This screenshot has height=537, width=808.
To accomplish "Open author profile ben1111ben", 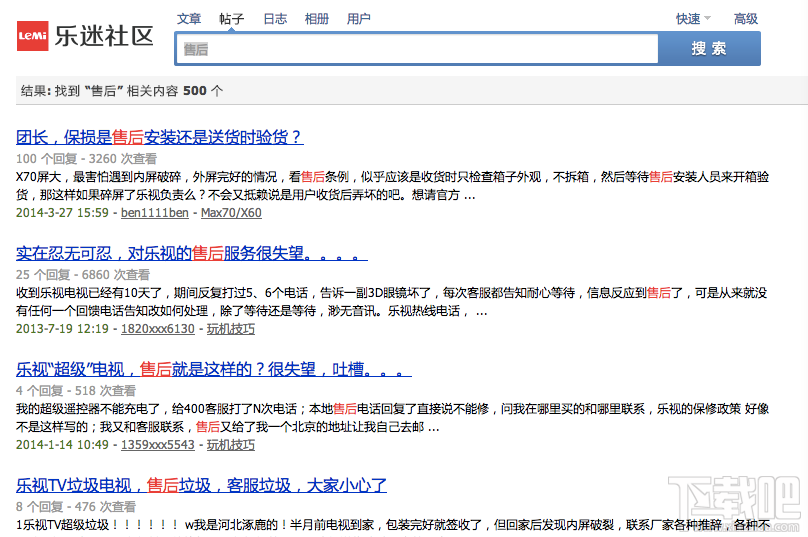I will 155,213.
